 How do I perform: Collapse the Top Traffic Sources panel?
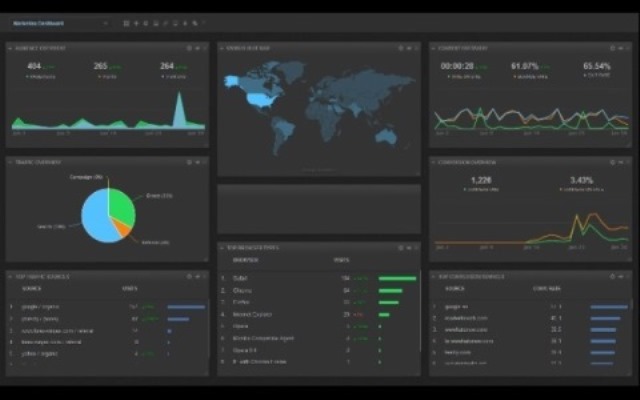coord(10,277)
